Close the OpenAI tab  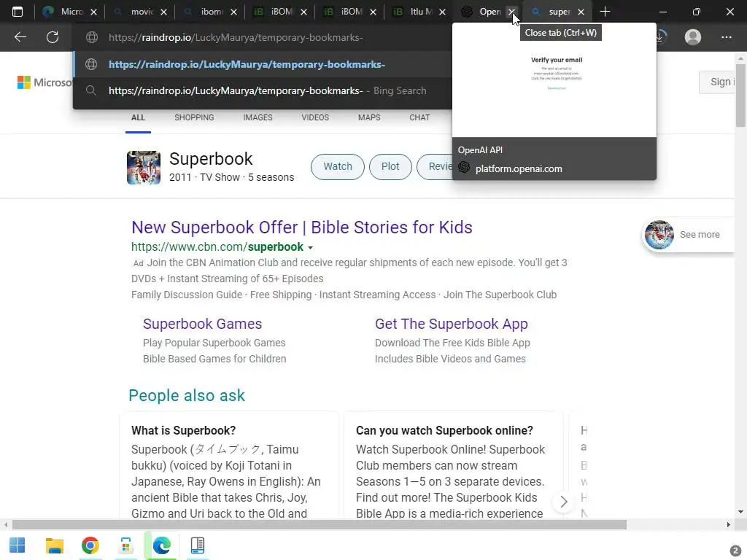(511, 12)
